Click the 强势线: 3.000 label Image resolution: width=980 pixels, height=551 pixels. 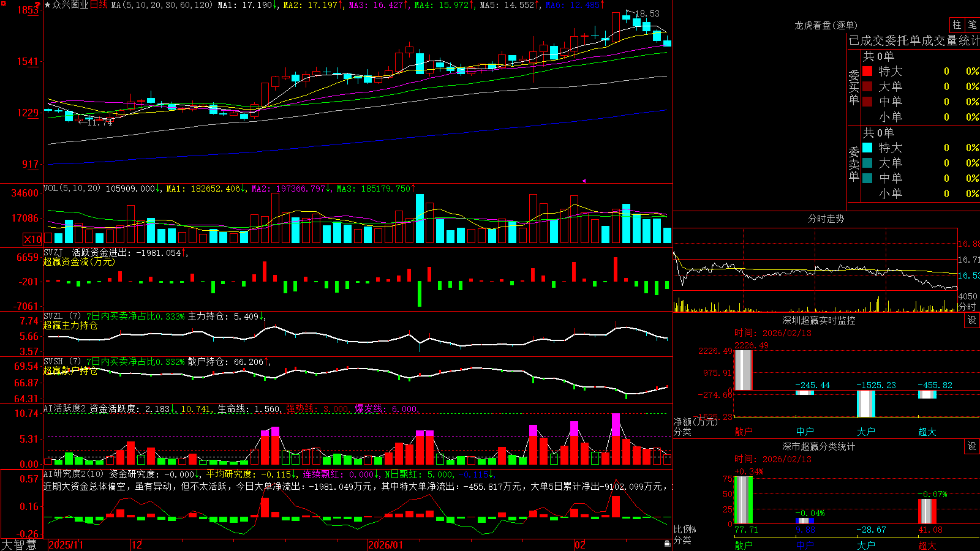[318, 409]
